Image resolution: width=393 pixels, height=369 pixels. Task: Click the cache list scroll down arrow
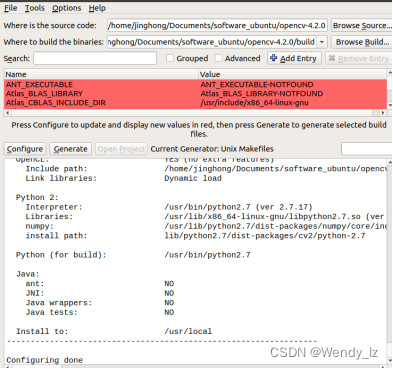click(x=389, y=105)
